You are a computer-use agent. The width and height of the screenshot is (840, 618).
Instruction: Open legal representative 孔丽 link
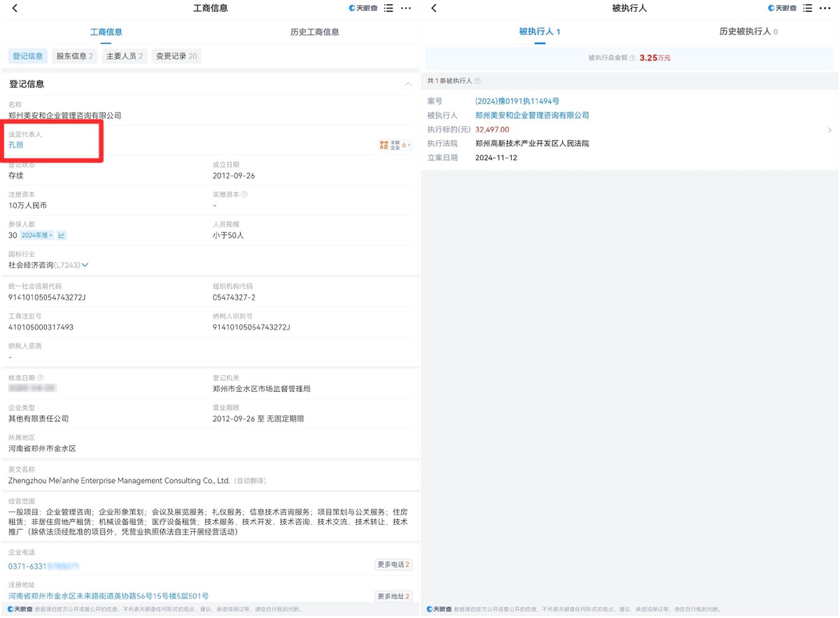point(16,145)
